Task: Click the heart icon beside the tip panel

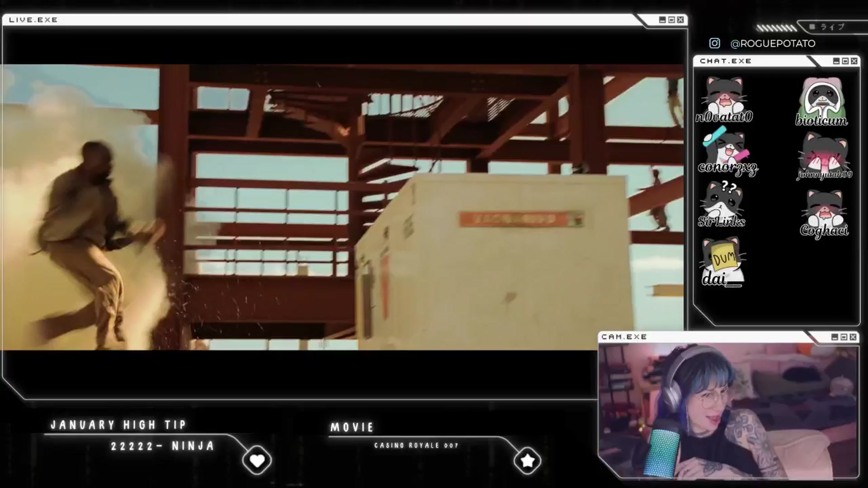Action: [x=257, y=460]
